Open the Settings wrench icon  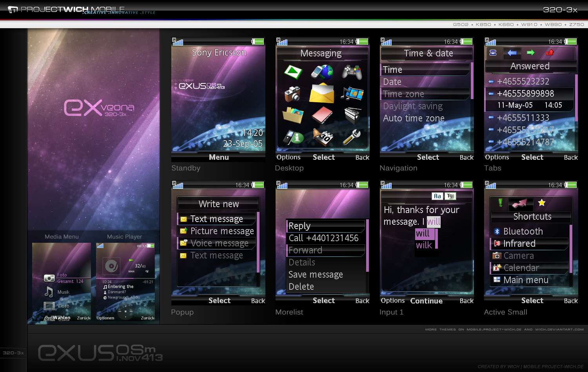[x=352, y=137]
